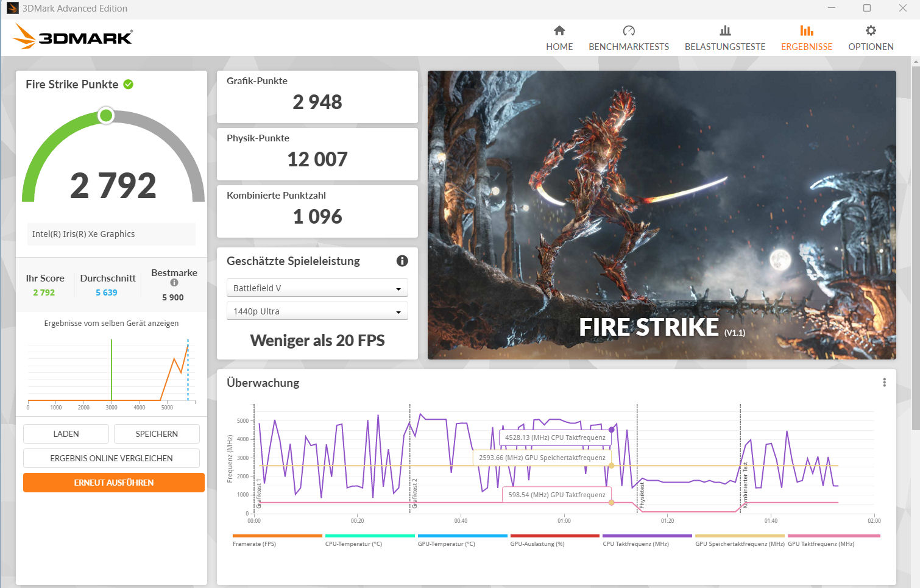Screen dimensions: 920x588
Task: Open OPTIONEN settings
Action: pyautogui.click(x=871, y=38)
